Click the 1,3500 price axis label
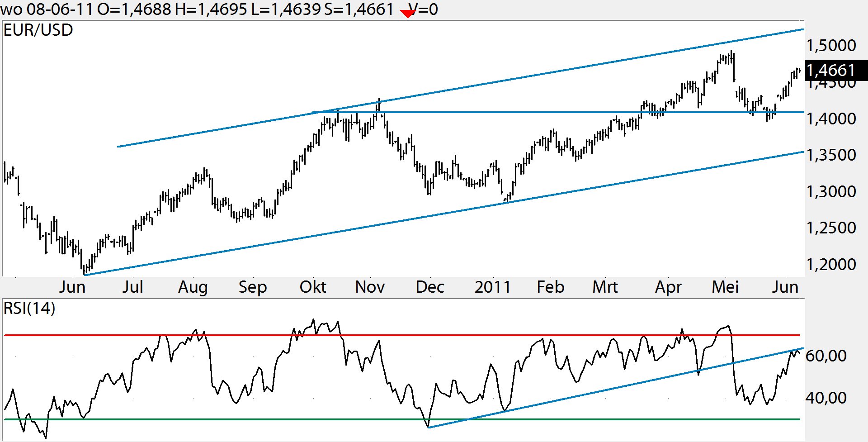 tap(831, 155)
